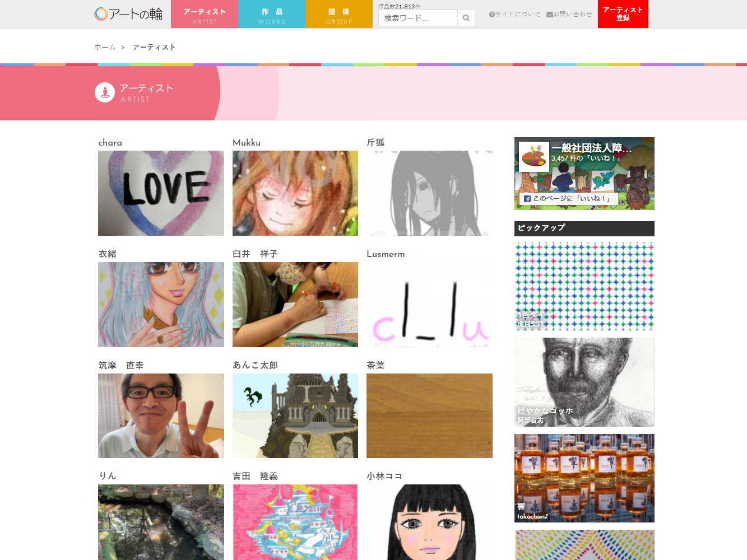Click the artist name あんこ太郎
The width and height of the screenshot is (747, 560).
pos(255,366)
